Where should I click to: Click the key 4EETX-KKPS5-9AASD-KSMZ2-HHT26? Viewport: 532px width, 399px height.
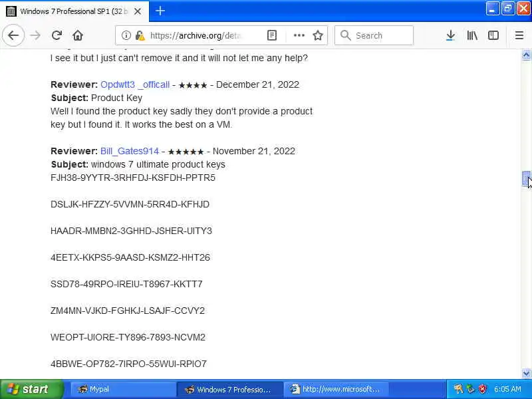click(x=130, y=257)
